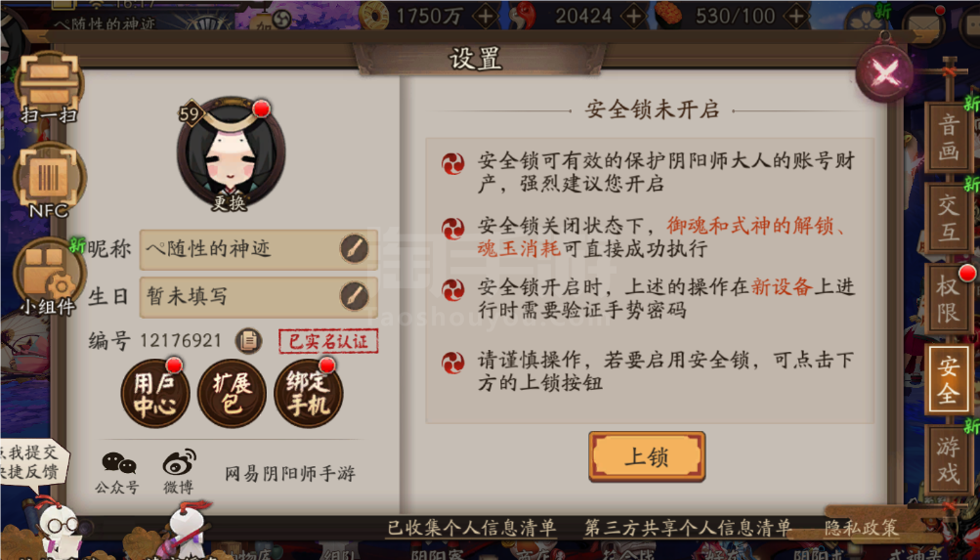Open the 微博 Weibo icon

179,472
